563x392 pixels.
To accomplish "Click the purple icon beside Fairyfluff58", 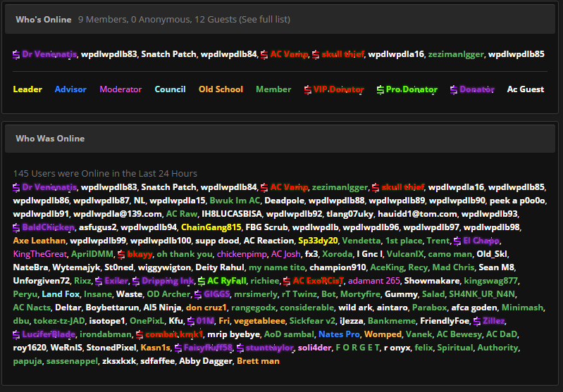I will 178,348.
